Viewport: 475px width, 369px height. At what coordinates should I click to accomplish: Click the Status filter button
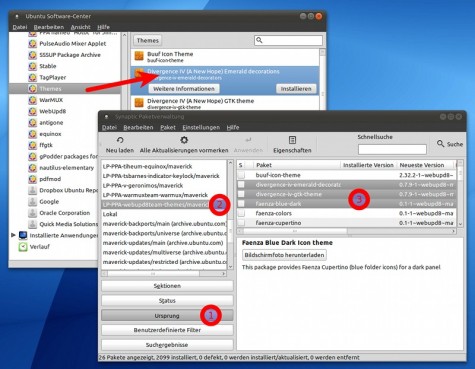tap(167, 301)
